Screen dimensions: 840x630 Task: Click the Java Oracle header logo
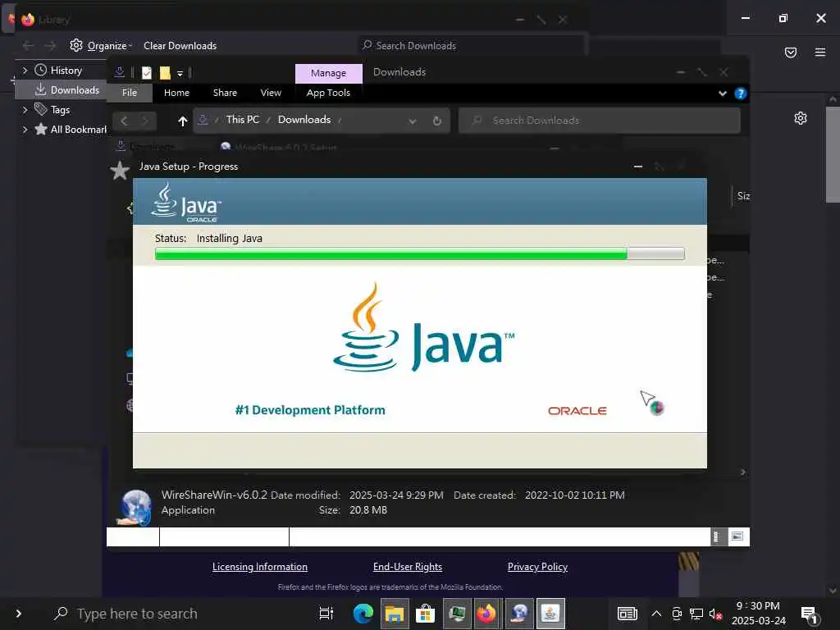186,203
